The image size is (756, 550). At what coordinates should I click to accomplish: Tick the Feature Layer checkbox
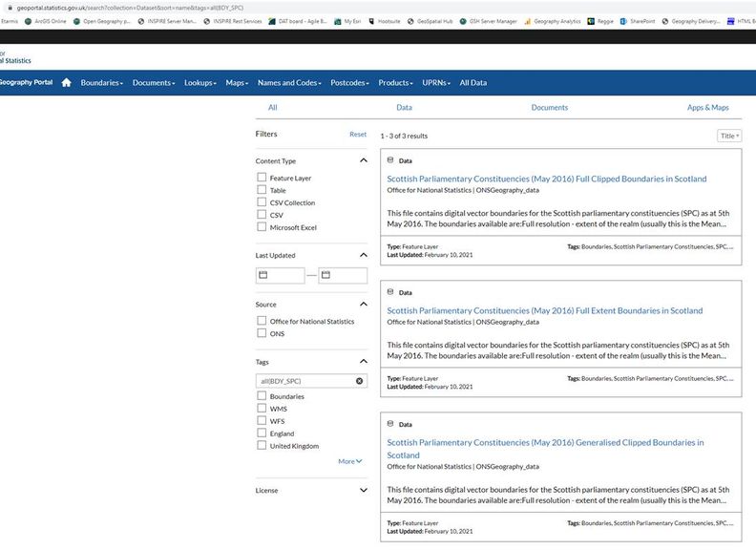[262, 177]
